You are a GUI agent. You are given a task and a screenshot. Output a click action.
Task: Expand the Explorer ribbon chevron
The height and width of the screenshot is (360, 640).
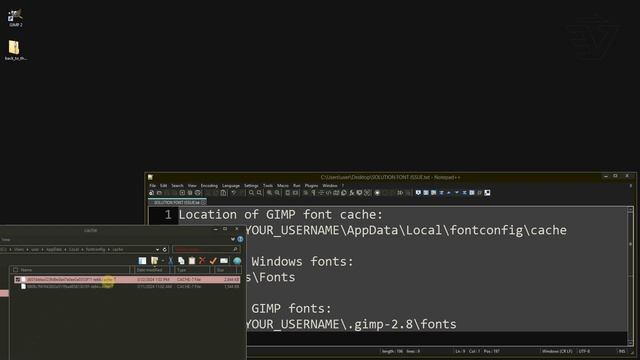click(233, 239)
